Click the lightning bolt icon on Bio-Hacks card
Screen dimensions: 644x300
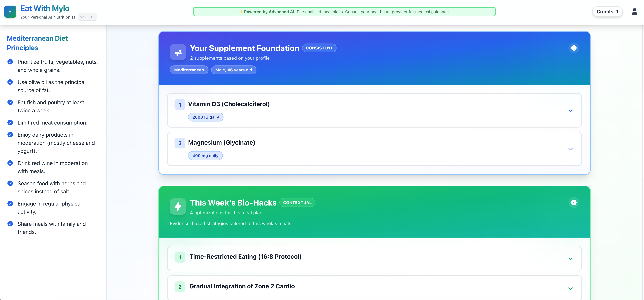pos(178,206)
